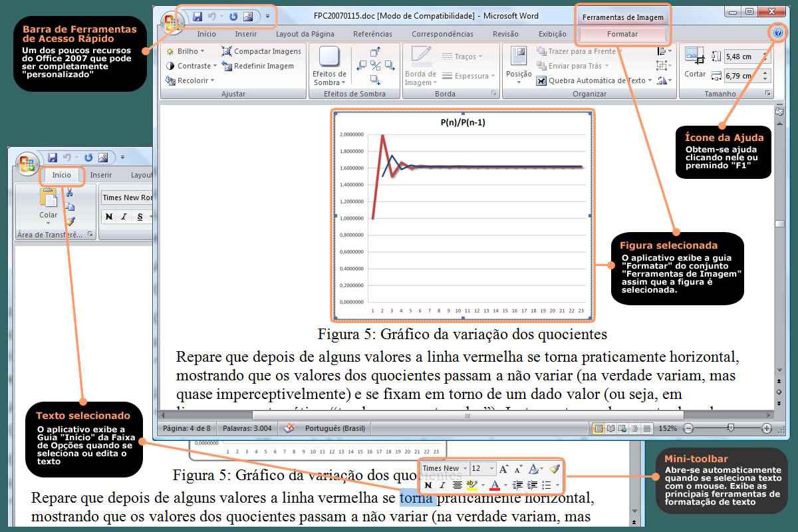798x532 pixels.
Task: Click decrease indent icon in mini-toolbar
Action: 517,485
